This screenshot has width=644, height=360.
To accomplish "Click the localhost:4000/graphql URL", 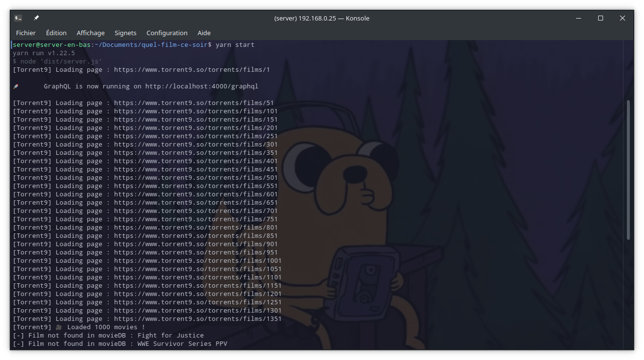I will (x=201, y=86).
